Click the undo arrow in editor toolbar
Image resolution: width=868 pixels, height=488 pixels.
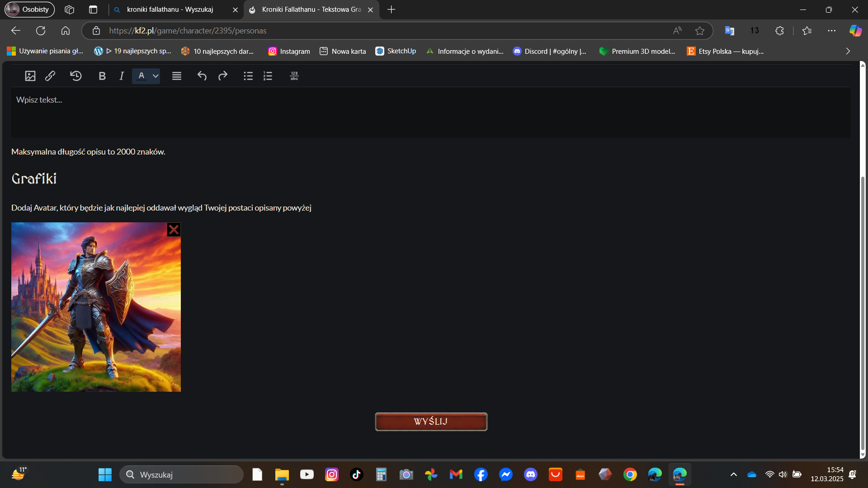202,76
